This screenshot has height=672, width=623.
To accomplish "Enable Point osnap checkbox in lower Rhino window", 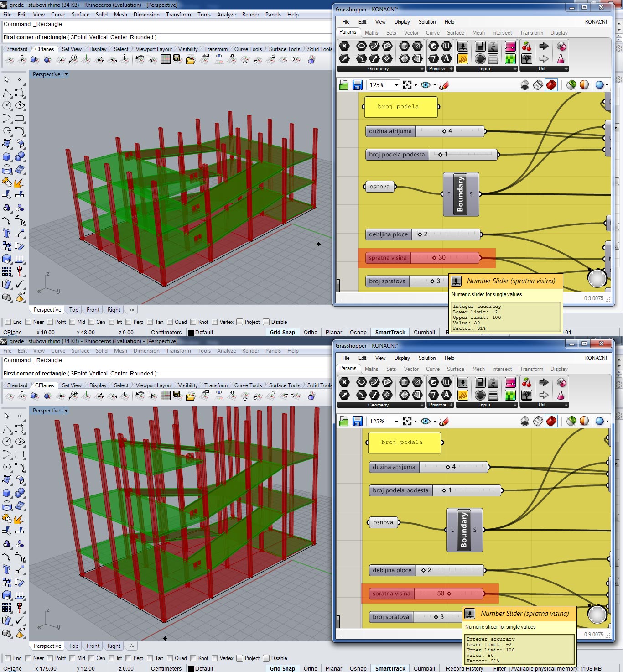I will click(50, 658).
